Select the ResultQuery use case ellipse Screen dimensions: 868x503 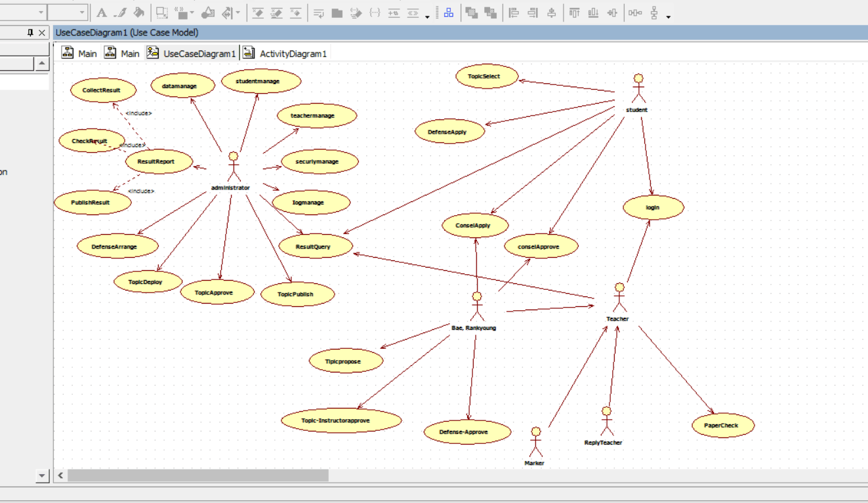click(315, 247)
